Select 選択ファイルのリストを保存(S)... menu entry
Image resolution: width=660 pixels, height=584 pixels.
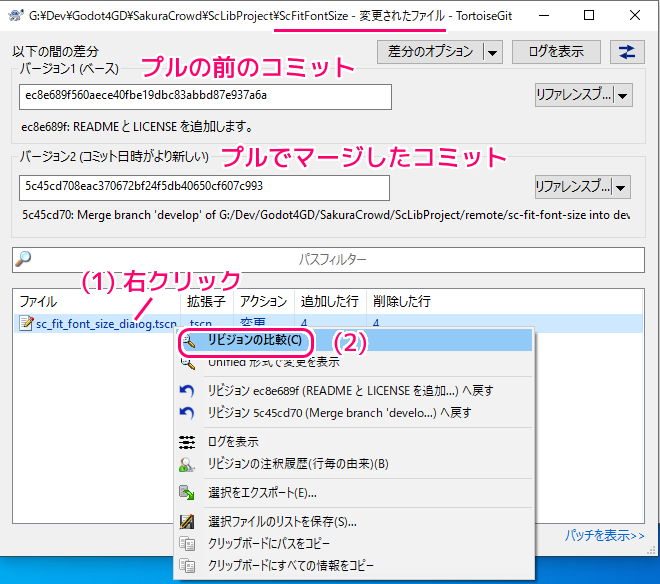click(x=354, y=522)
